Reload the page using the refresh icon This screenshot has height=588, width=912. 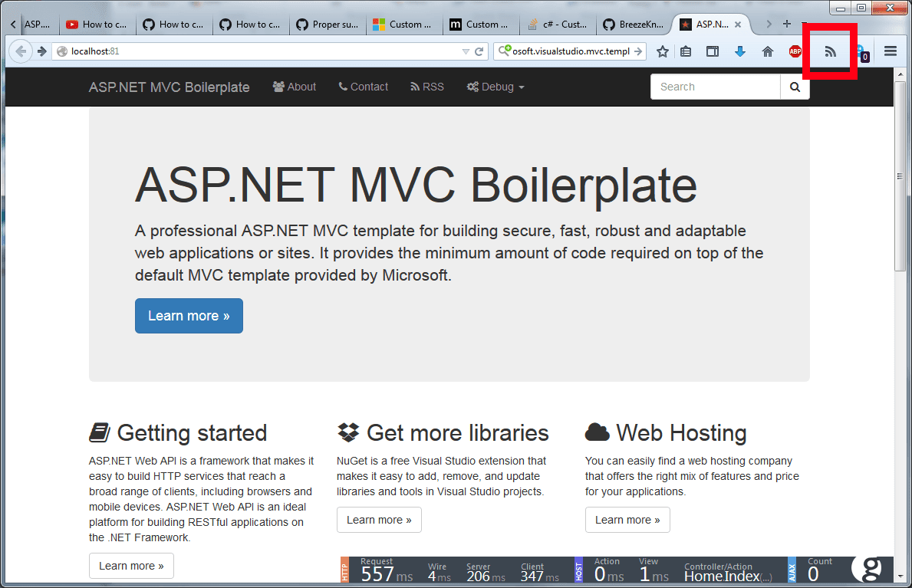click(x=479, y=52)
